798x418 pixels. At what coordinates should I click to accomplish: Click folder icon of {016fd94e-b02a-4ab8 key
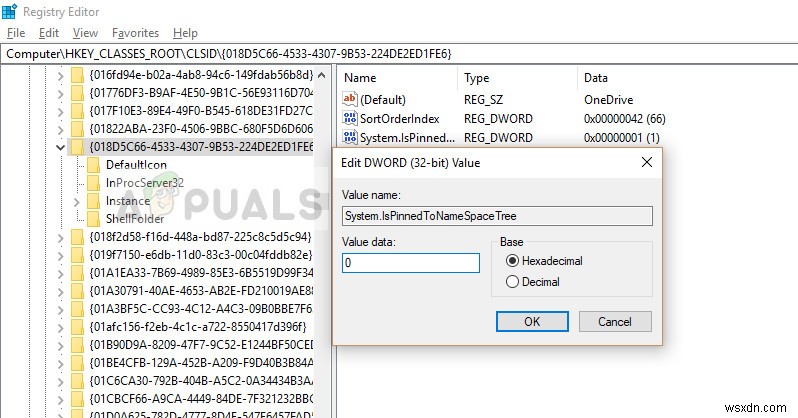77,75
